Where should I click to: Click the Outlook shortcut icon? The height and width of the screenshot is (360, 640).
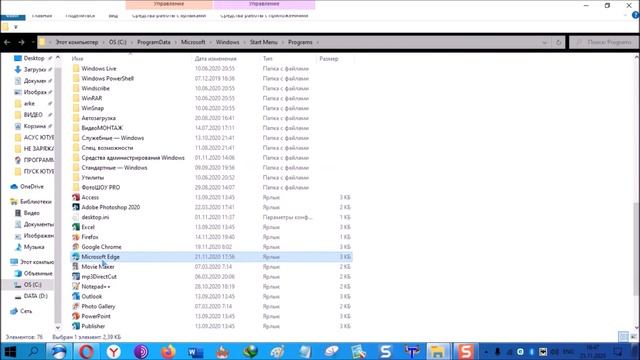[x=76, y=296]
